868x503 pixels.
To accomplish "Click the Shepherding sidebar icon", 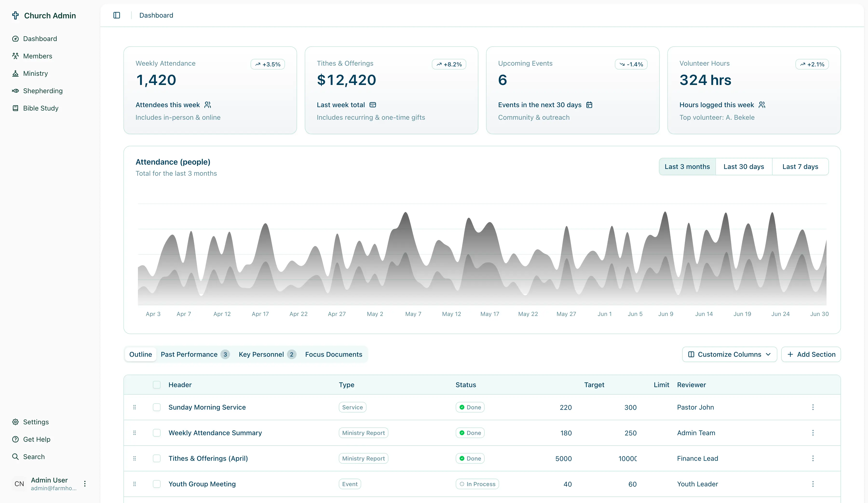I will coord(16,91).
